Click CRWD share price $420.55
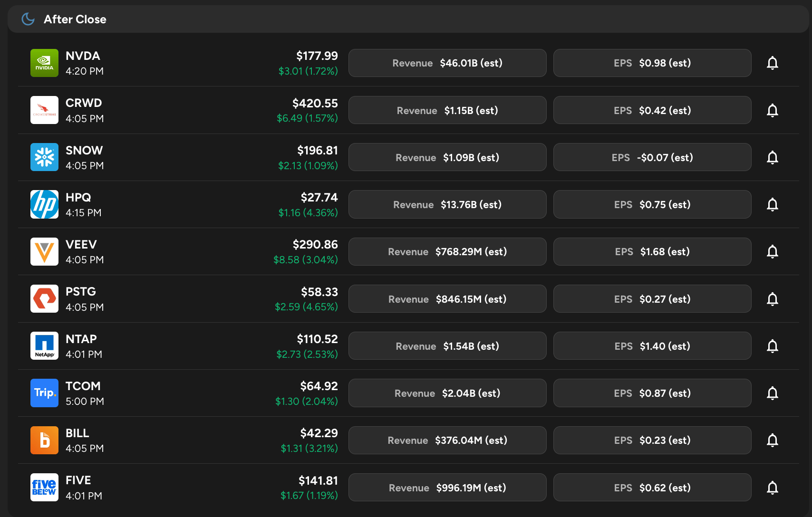The width and height of the screenshot is (812, 517). 315,103
